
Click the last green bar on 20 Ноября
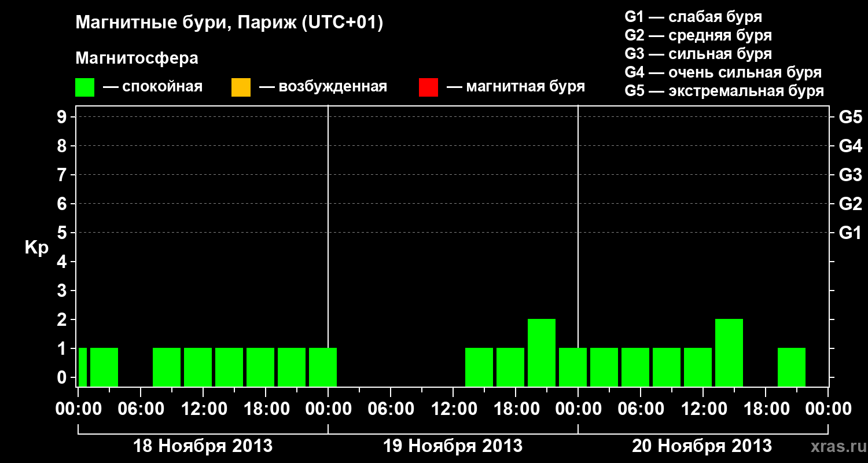coord(792,367)
